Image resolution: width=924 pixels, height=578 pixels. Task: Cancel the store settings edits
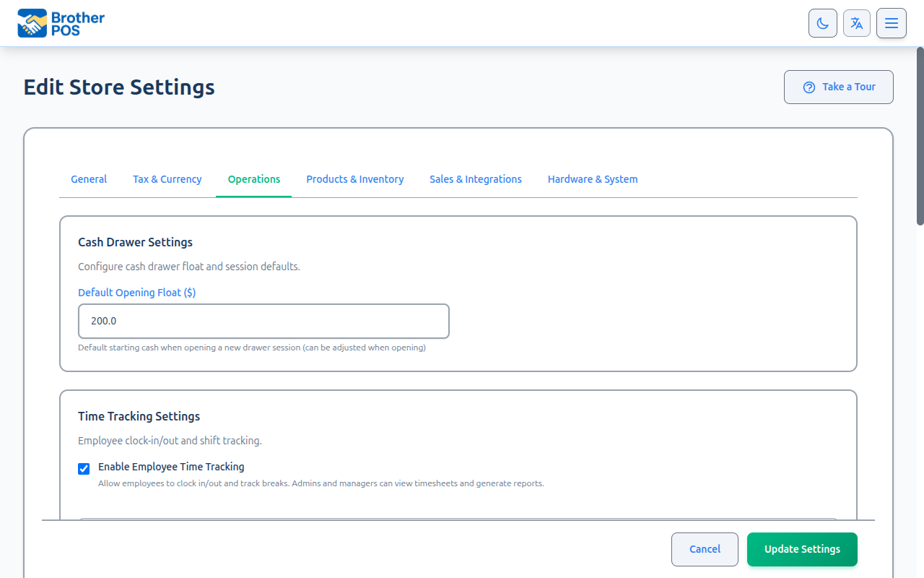704,549
